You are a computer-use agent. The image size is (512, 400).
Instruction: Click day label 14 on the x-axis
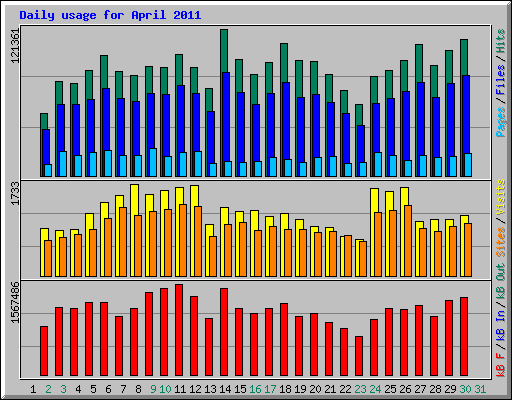[225, 389]
